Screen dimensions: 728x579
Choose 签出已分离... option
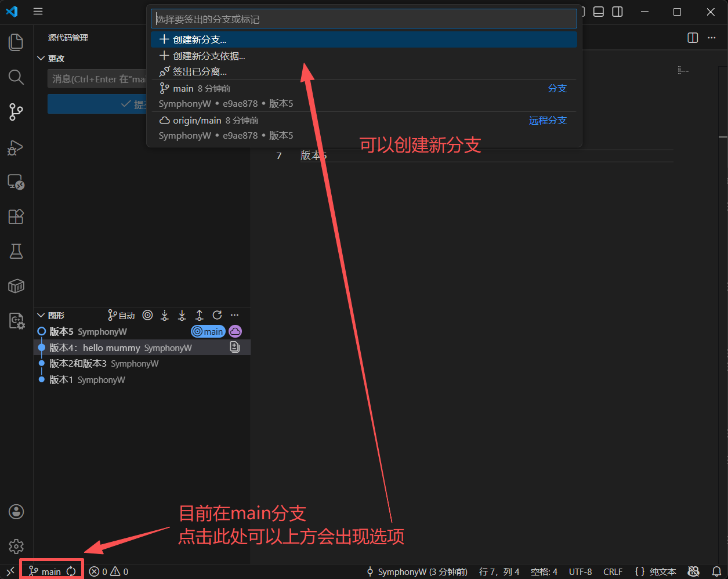click(x=364, y=71)
